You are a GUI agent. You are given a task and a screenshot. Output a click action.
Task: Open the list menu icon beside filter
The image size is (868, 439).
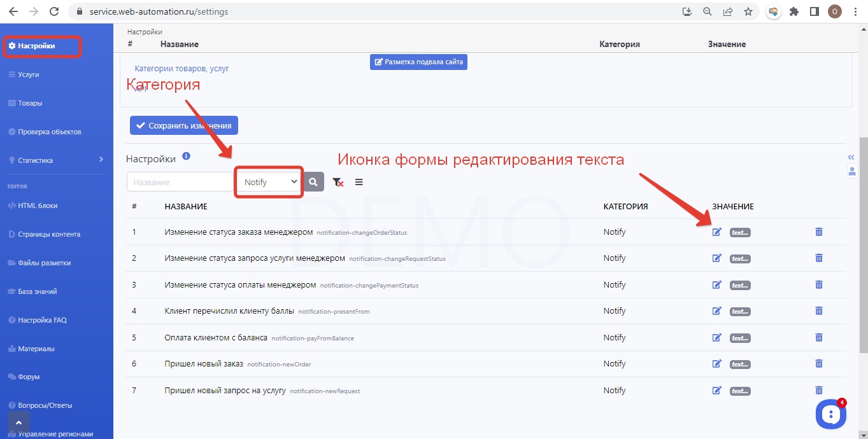(x=359, y=182)
